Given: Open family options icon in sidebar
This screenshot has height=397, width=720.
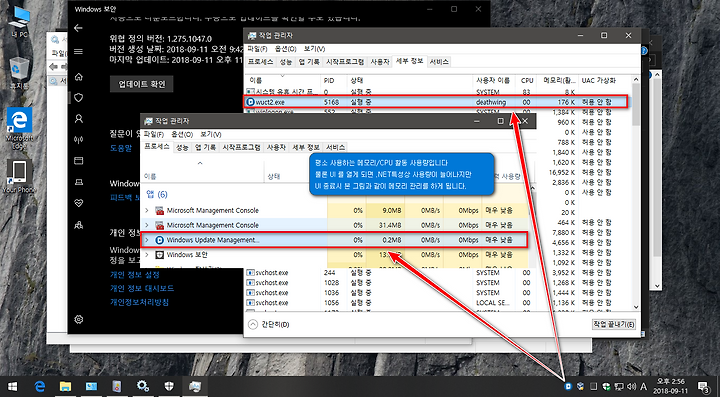Looking at the screenshot, I should point(79,225).
